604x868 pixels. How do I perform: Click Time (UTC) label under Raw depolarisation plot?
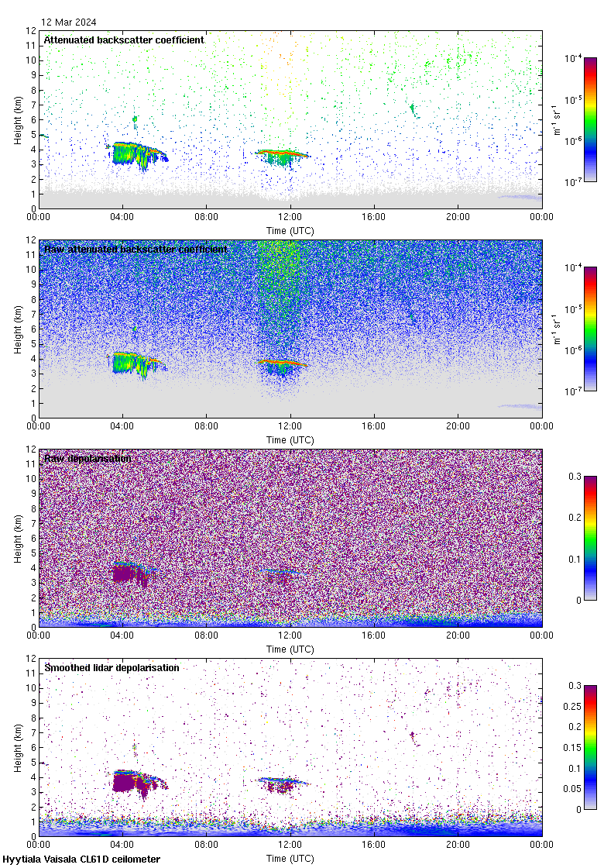[x=290, y=649]
